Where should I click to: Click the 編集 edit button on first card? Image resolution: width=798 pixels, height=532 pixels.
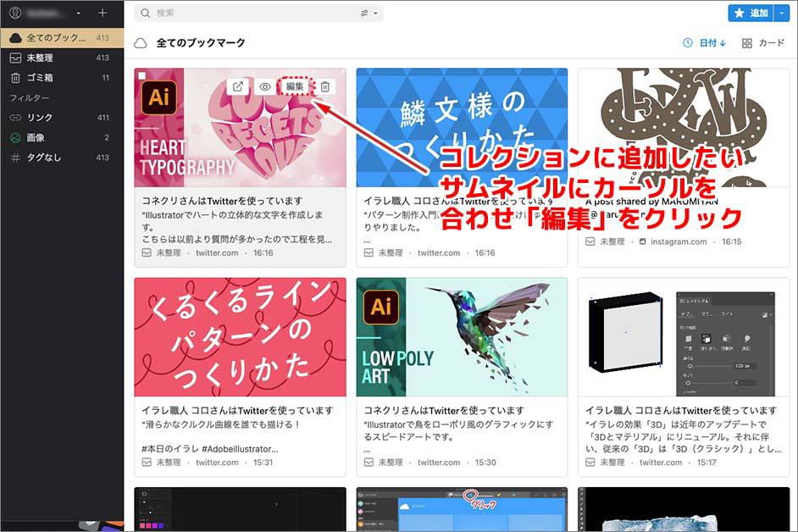click(x=295, y=86)
